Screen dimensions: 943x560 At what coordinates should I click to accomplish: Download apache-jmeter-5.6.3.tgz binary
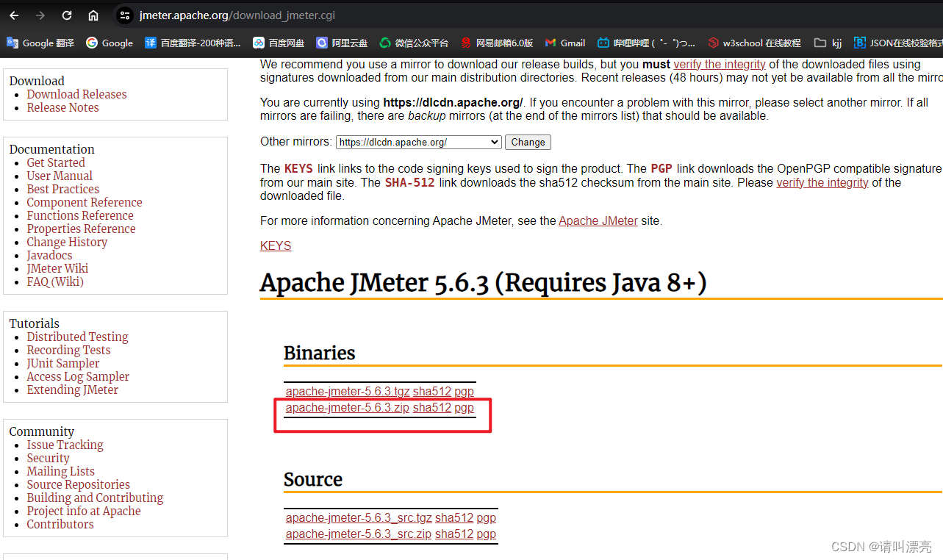pyautogui.click(x=348, y=392)
